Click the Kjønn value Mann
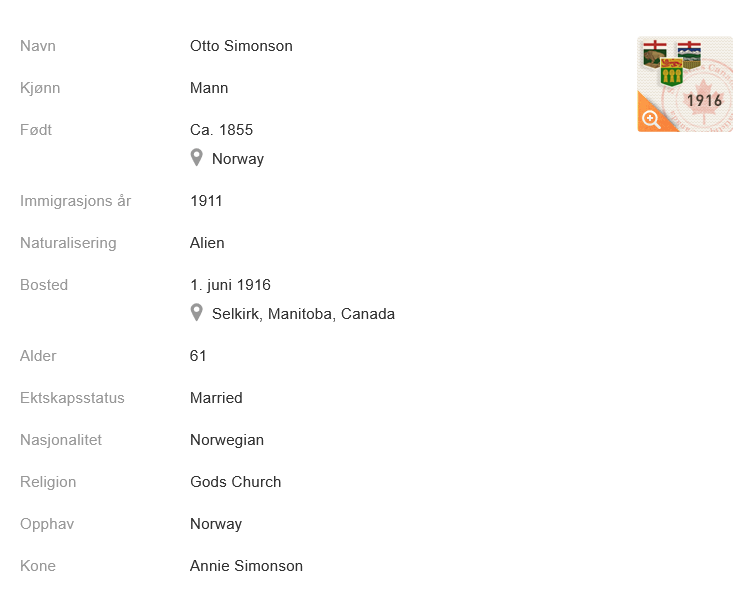Image resolution: width=753 pixels, height=599 pixels. click(209, 88)
